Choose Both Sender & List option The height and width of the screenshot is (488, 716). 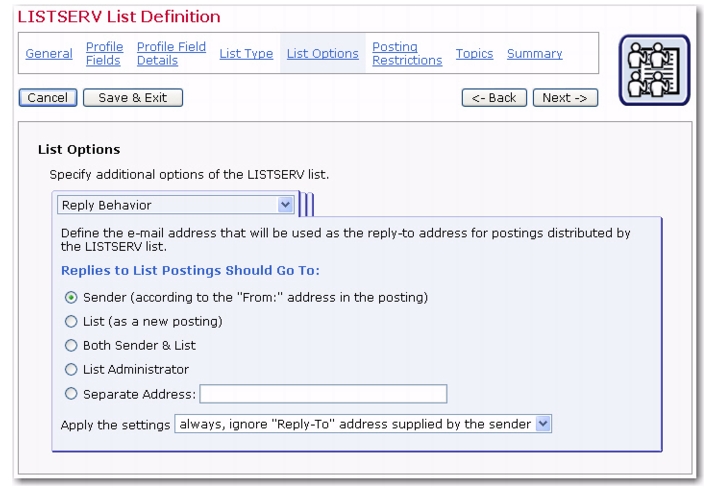[71, 346]
